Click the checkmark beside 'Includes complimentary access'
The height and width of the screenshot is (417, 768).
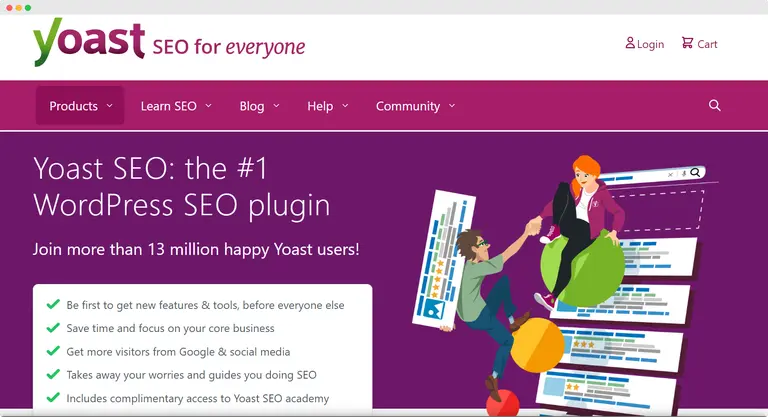[53, 397]
